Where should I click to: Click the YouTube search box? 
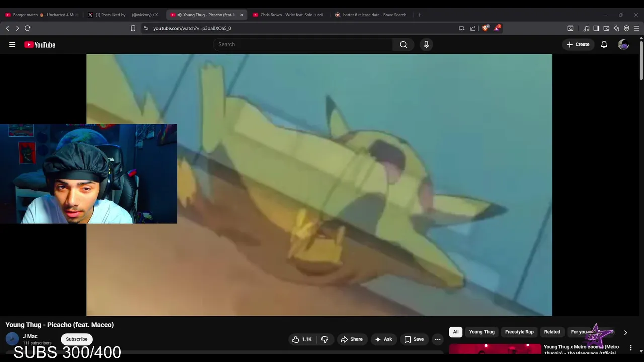pyautogui.click(x=303, y=44)
